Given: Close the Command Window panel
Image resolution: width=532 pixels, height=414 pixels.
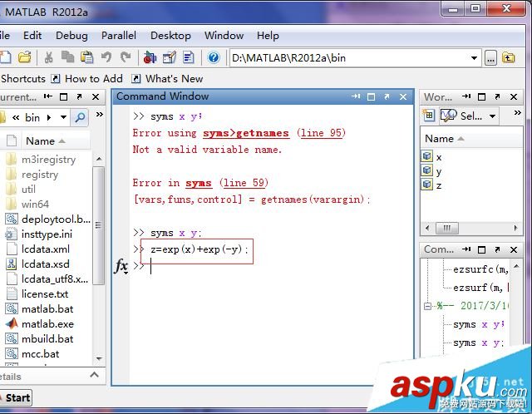Looking at the screenshot, I should 402,97.
